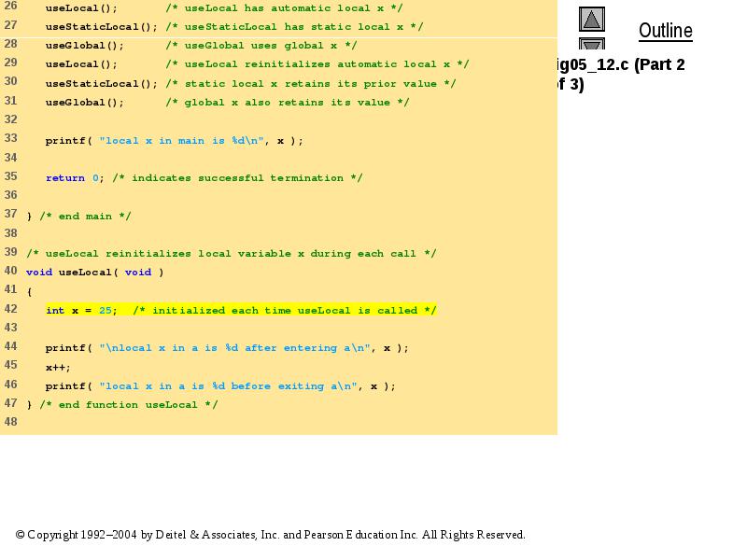Click the highlighted 'int x = 25;' line
This screenshot has width=747, height=560.
click(x=241, y=311)
